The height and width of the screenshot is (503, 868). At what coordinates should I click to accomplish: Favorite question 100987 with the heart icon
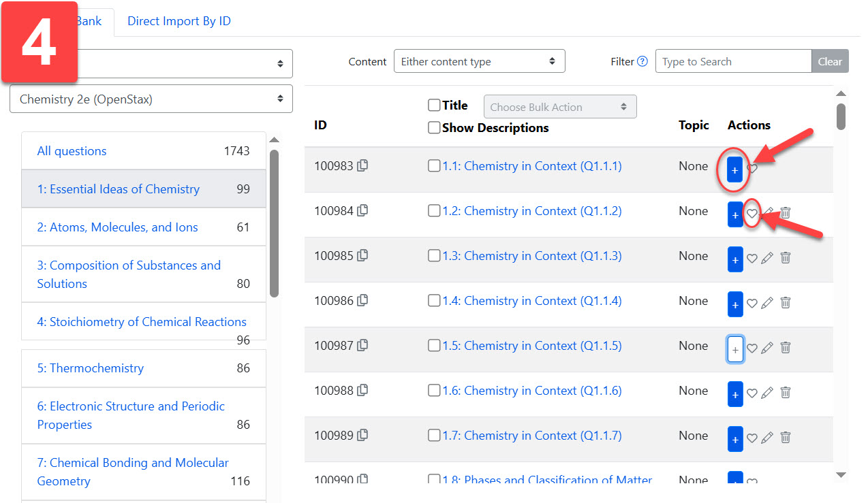tap(751, 348)
